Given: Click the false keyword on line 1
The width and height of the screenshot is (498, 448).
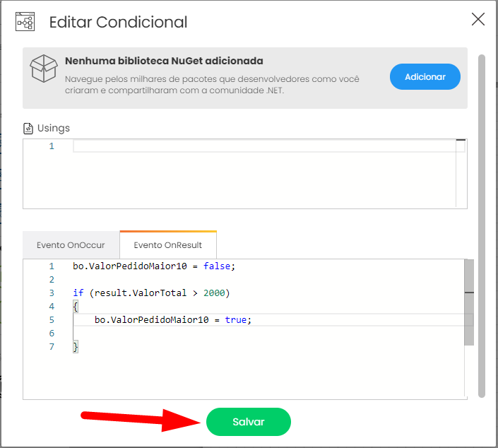Looking at the screenshot, I should click(x=217, y=266).
